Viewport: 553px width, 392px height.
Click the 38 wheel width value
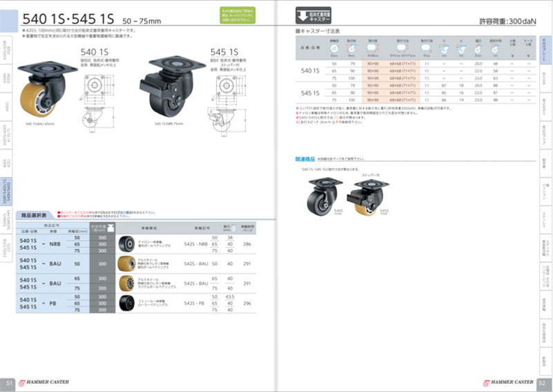230,237
